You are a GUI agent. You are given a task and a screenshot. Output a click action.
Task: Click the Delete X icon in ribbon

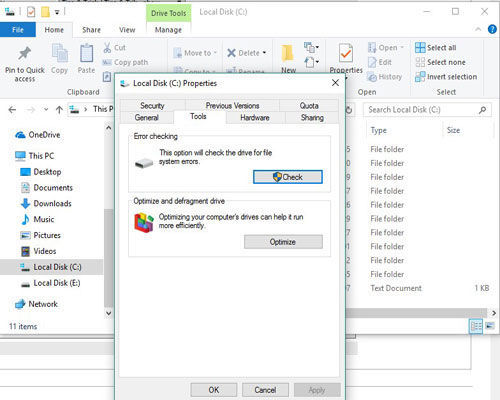[x=231, y=53]
